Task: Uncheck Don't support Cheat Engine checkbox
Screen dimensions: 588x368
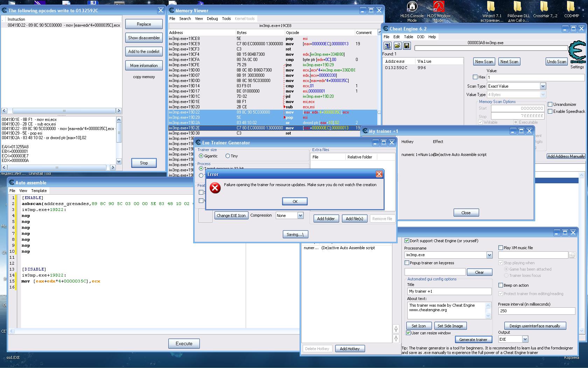Action: [407, 241]
